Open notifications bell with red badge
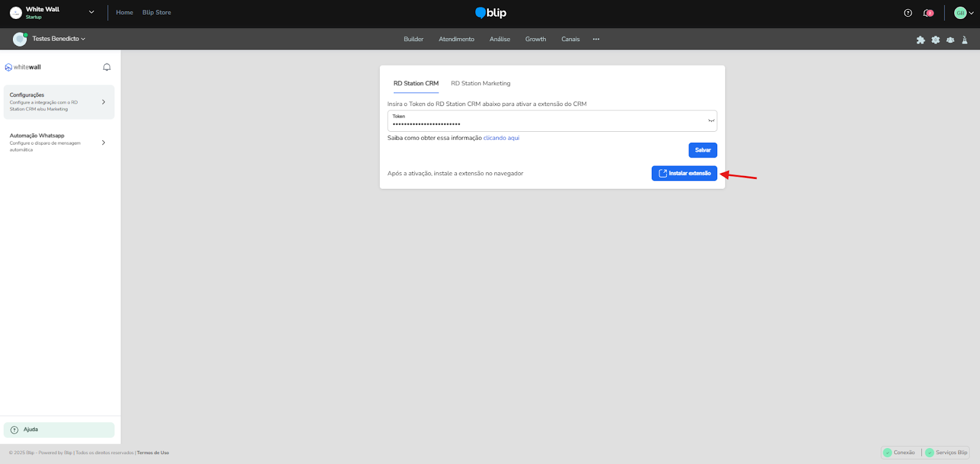 (928, 13)
